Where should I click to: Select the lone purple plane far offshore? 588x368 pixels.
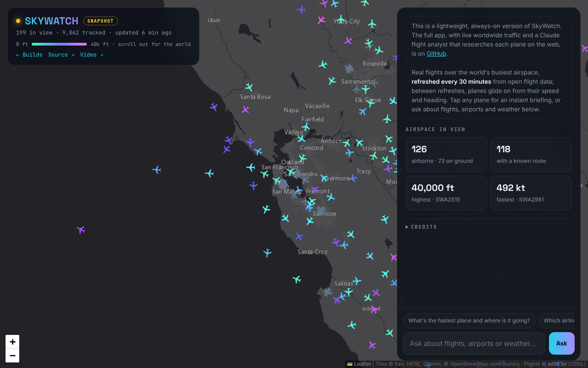[81, 229]
